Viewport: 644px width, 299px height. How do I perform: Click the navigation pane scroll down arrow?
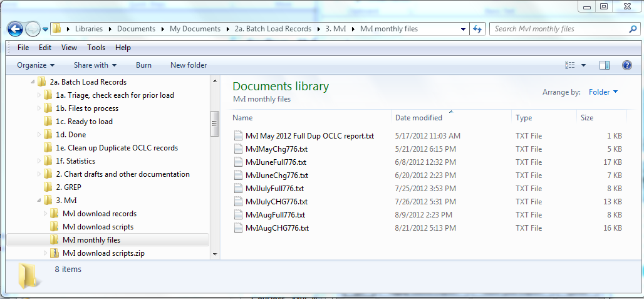coord(215,254)
